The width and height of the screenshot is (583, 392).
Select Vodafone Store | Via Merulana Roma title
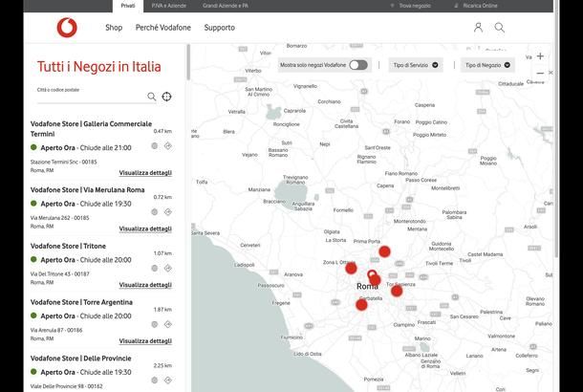[x=87, y=189]
